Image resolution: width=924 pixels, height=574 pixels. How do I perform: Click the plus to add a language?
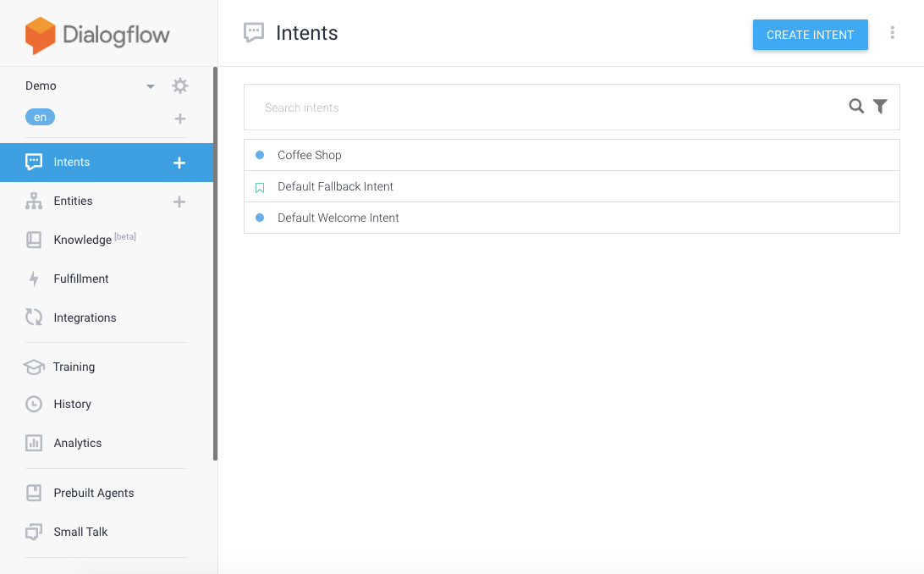(179, 119)
